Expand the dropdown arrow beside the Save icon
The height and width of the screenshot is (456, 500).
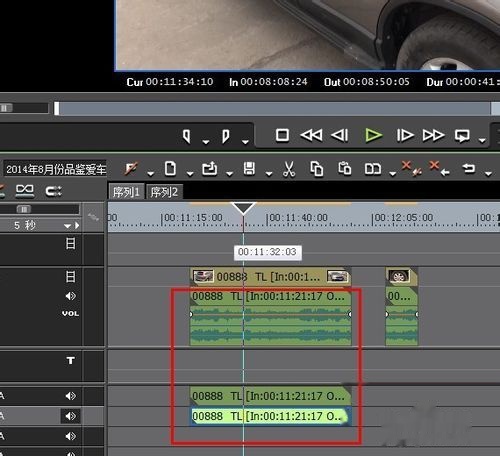269,173
